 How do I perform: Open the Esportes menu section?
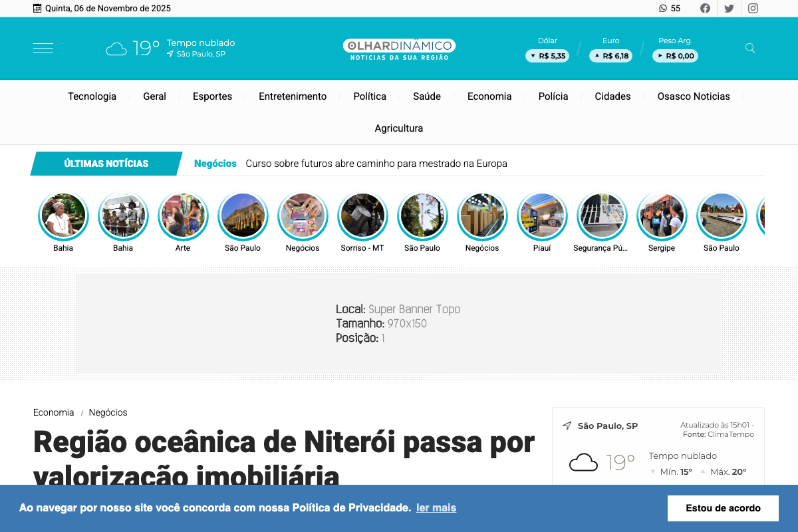212,96
